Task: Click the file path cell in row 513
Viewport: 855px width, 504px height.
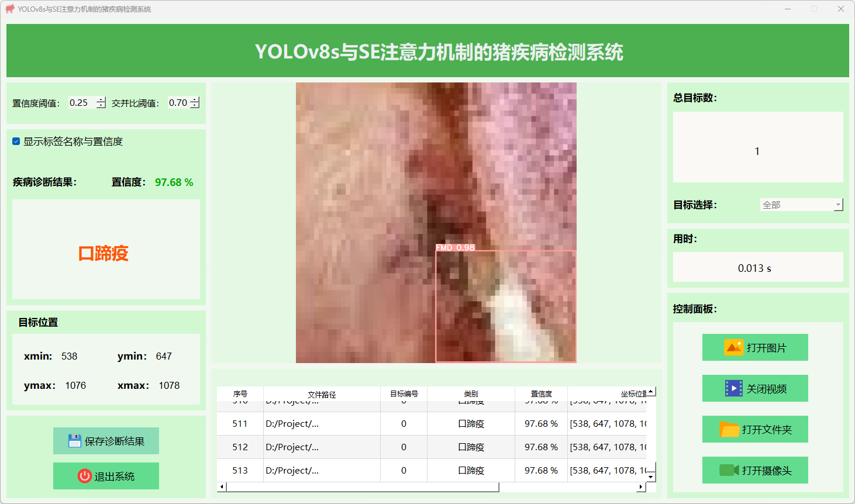Action: tap(322, 471)
